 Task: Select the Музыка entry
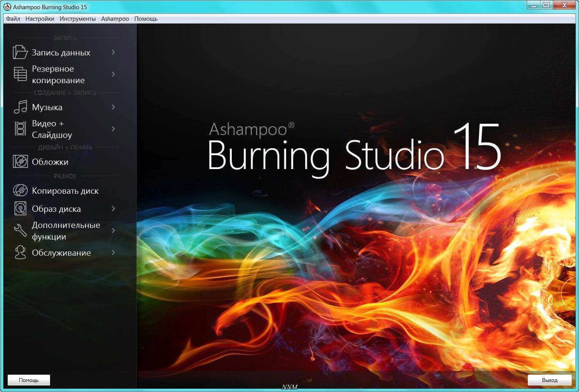point(65,107)
